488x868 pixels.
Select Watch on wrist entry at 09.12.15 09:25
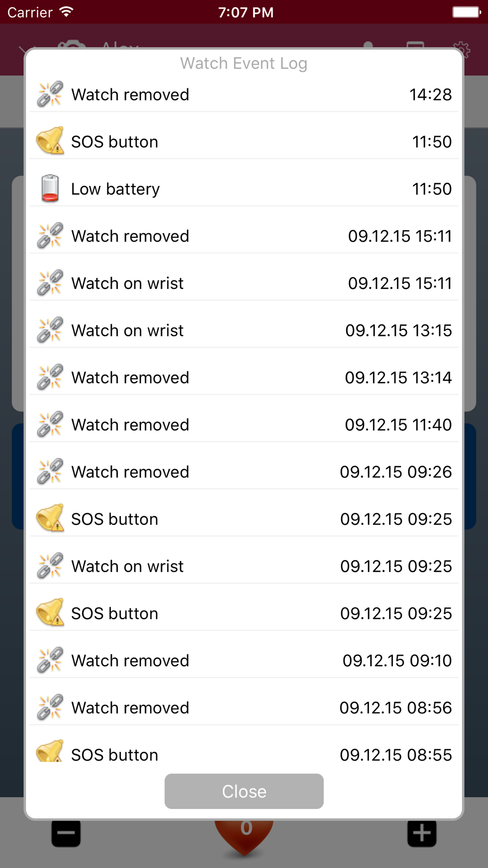pyautogui.click(x=244, y=566)
